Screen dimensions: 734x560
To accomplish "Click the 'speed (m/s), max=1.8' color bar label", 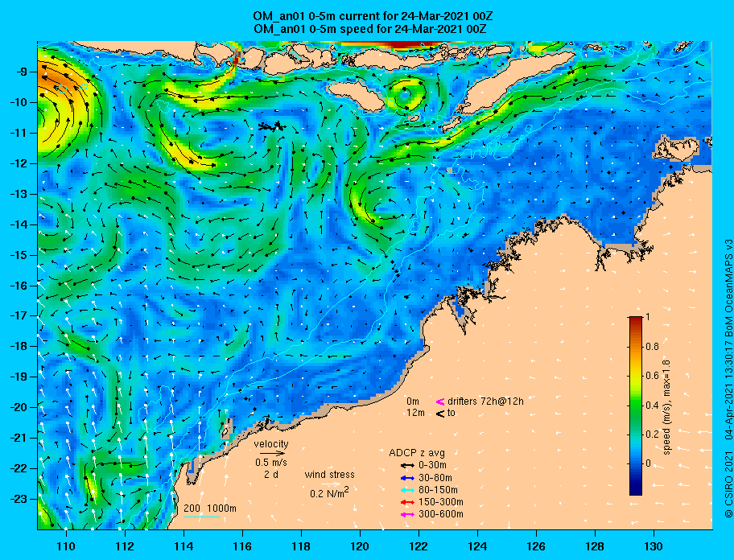I will click(x=666, y=407).
